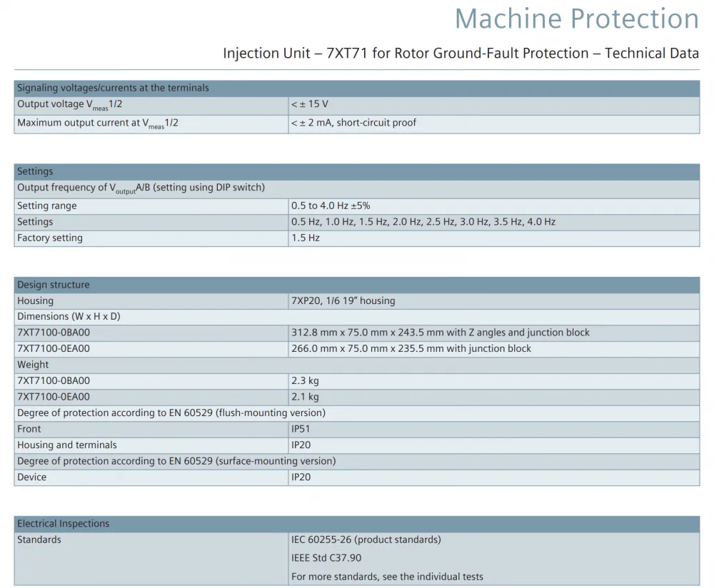
Task: Click '7XT7100-0BA00' beside 2.3 kg
Action: tap(54, 381)
